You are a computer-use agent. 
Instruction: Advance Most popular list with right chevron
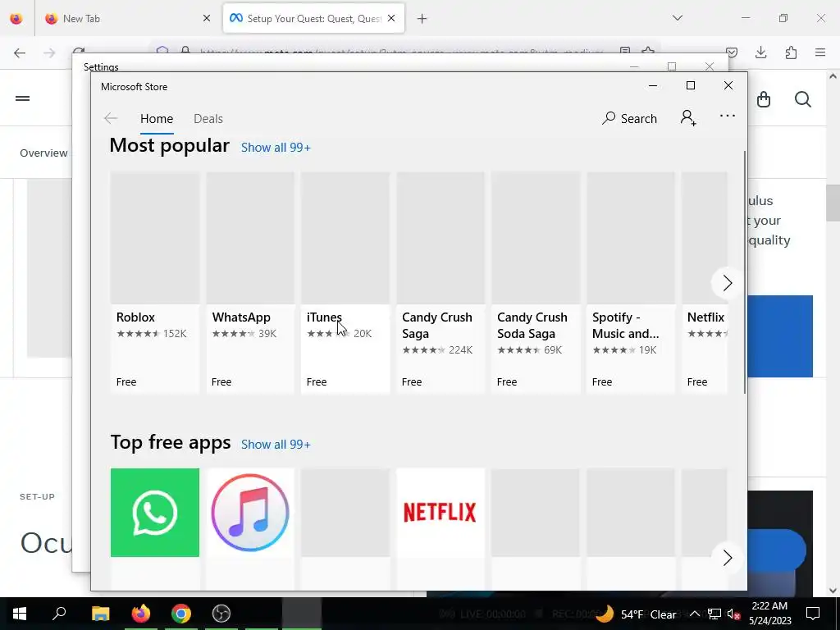click(x=727, y=283)
